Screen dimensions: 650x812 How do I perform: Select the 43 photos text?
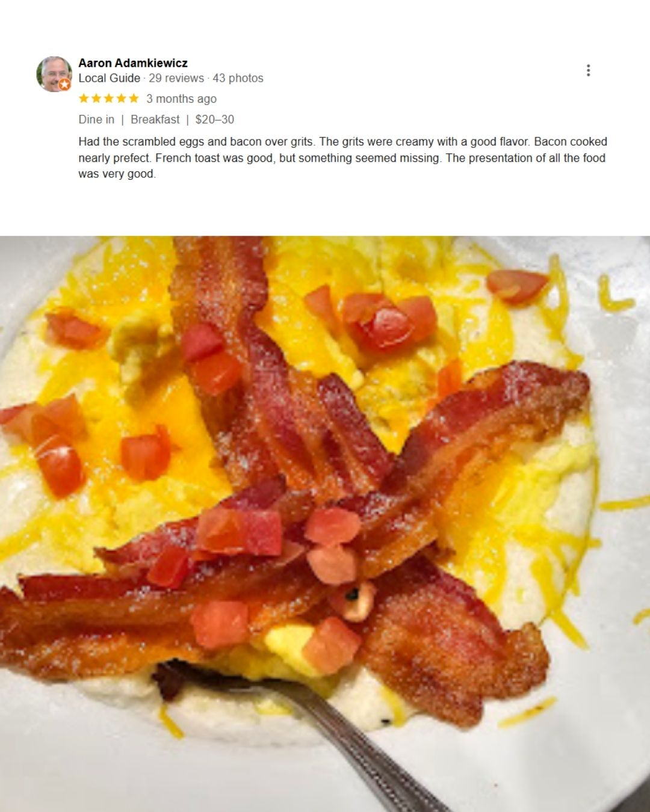238,78
